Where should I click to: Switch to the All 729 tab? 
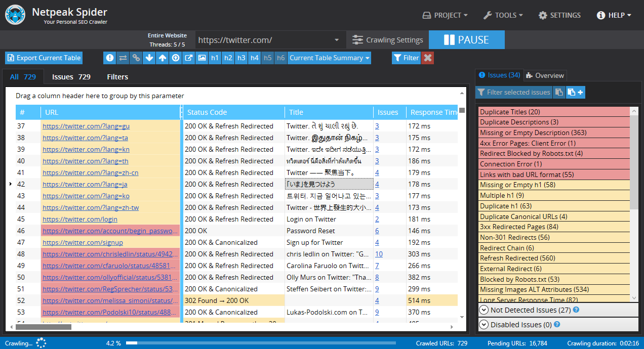click(23, 77)
